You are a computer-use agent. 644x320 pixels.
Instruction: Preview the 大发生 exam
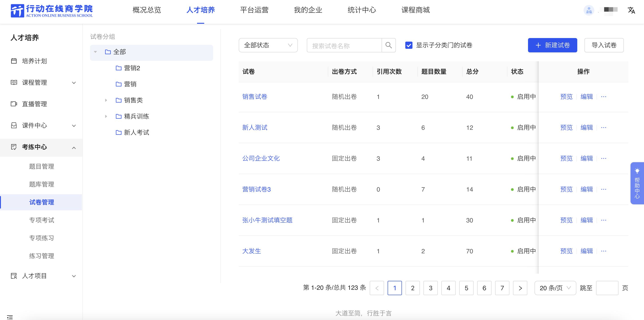(x=566, y=251)
